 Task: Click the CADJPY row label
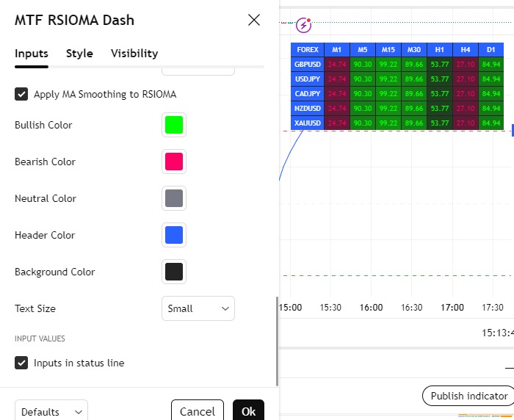tap(308, 94)
